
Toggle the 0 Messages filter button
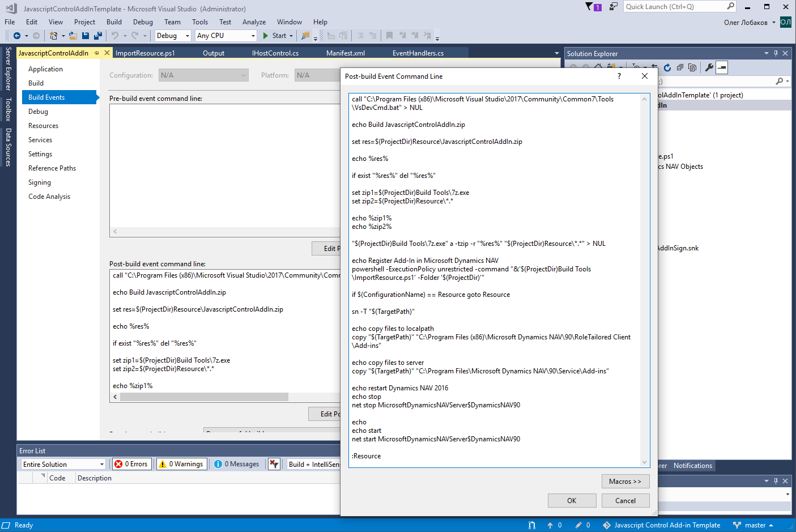click(237, 464)
